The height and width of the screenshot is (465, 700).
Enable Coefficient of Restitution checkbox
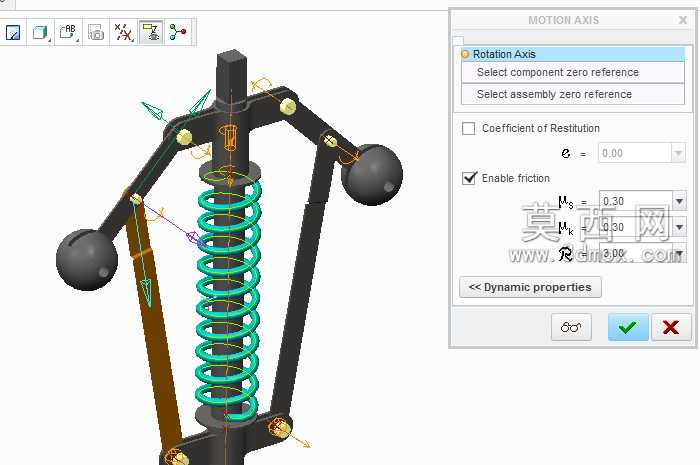pos(468,129)
